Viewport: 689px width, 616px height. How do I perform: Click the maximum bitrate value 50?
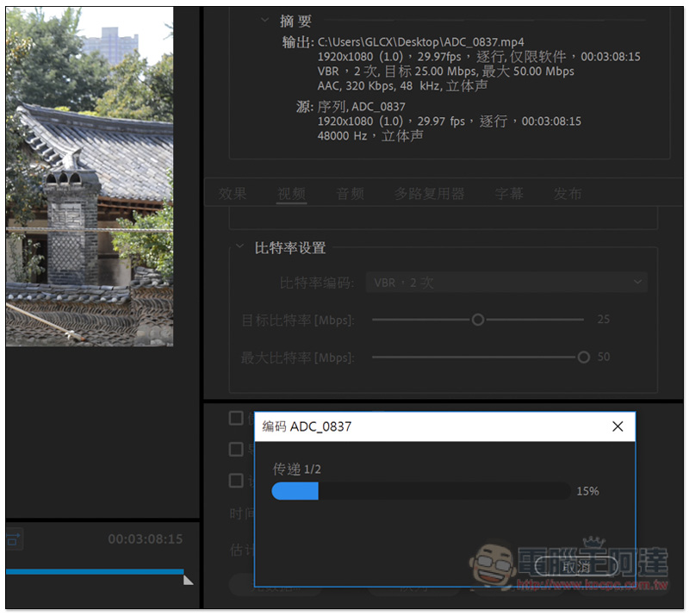604,357
